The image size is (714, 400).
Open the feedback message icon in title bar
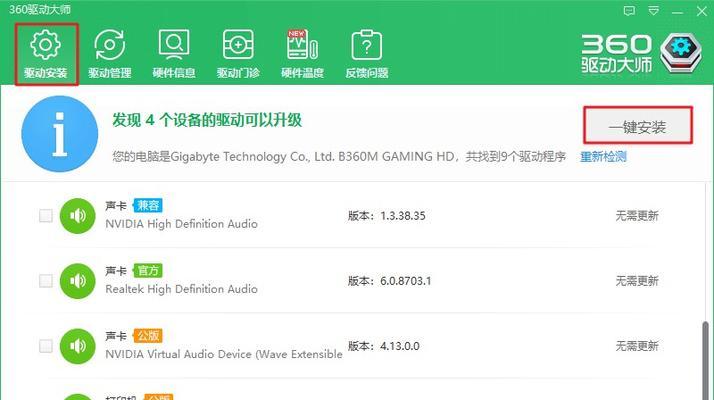point(629,11)
